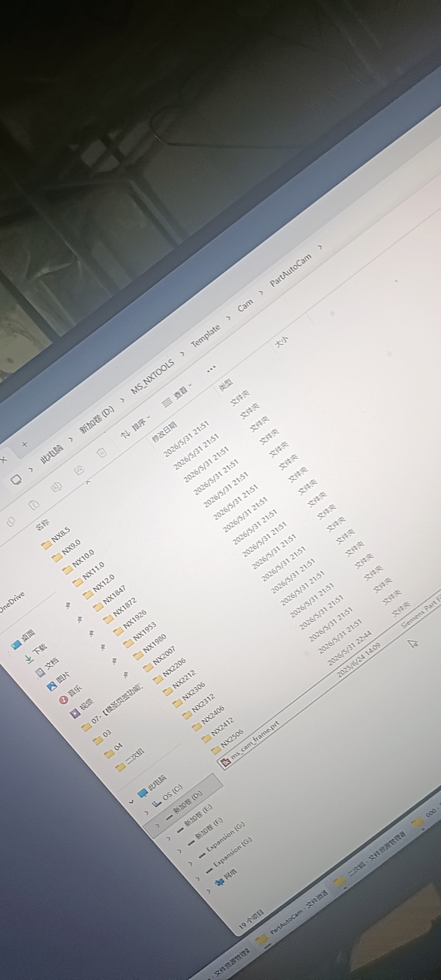Image resolution: width=441 pixels, height=980 pixels.
Task: Click 新加卷 (D:) in the address breadcrumb
Action: coord(97,419)
